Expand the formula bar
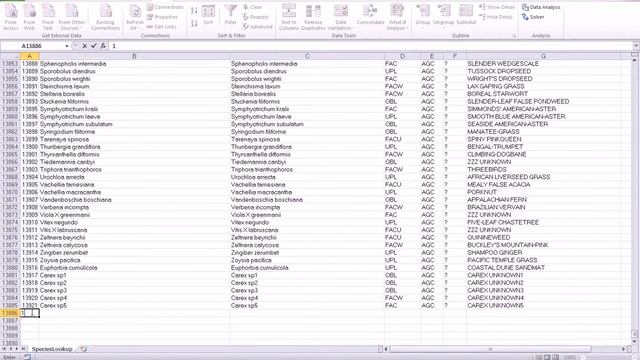Image resolution: width=640 pixels, height=360 pixels. pyautogui.click(x=636, y=46)
